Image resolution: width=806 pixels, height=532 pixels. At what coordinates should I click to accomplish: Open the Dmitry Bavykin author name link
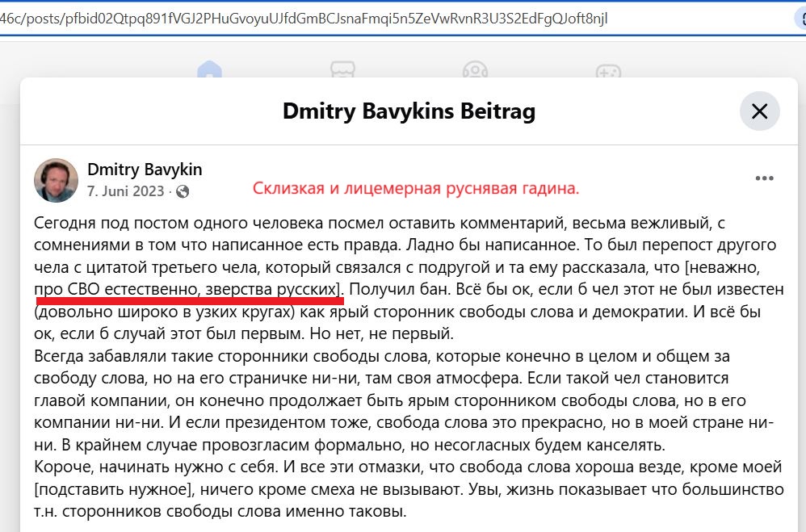click(145, 169)
